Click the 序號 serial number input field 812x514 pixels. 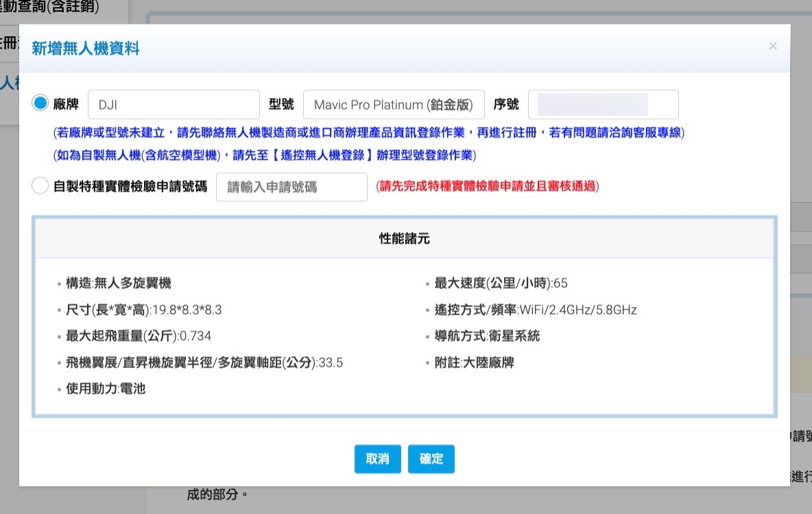click(x=603, y=105)
